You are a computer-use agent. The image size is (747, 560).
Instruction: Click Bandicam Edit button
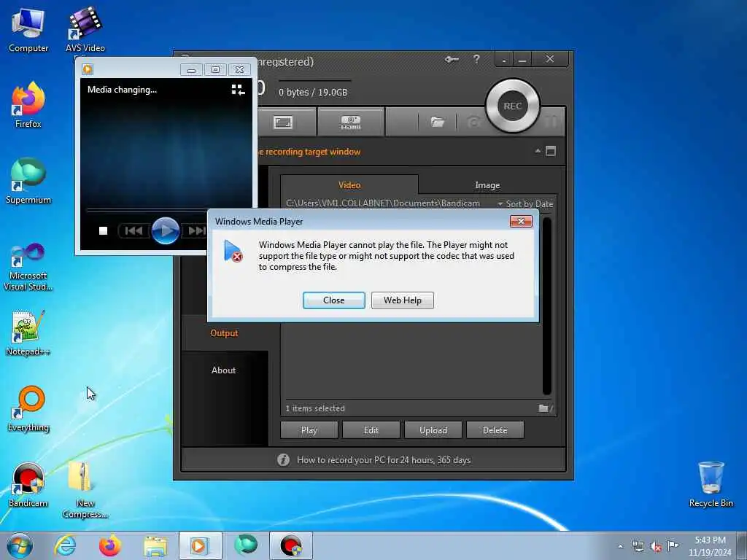[x=371, y=430]
